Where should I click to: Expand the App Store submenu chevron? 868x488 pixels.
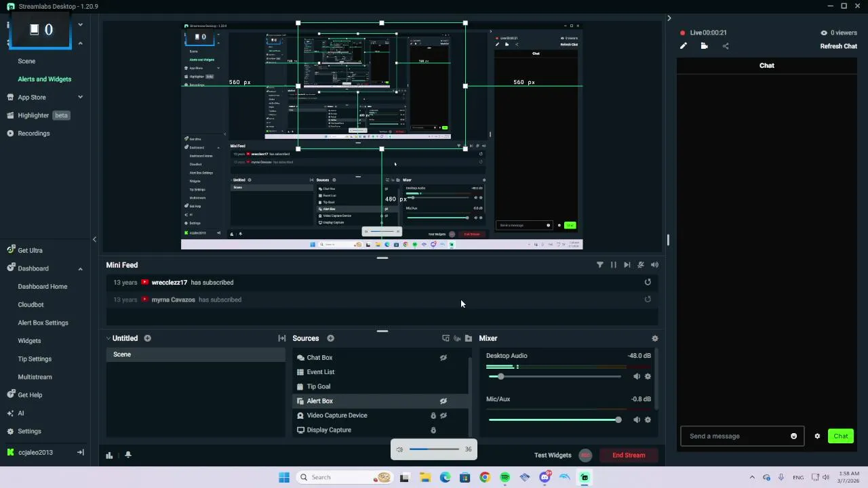(80, 97)
